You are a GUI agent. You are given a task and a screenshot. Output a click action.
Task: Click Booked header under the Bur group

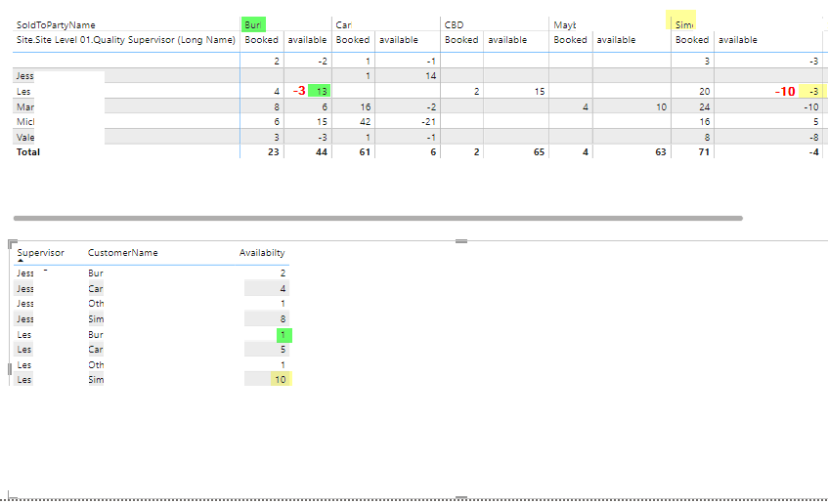point(261,40)
